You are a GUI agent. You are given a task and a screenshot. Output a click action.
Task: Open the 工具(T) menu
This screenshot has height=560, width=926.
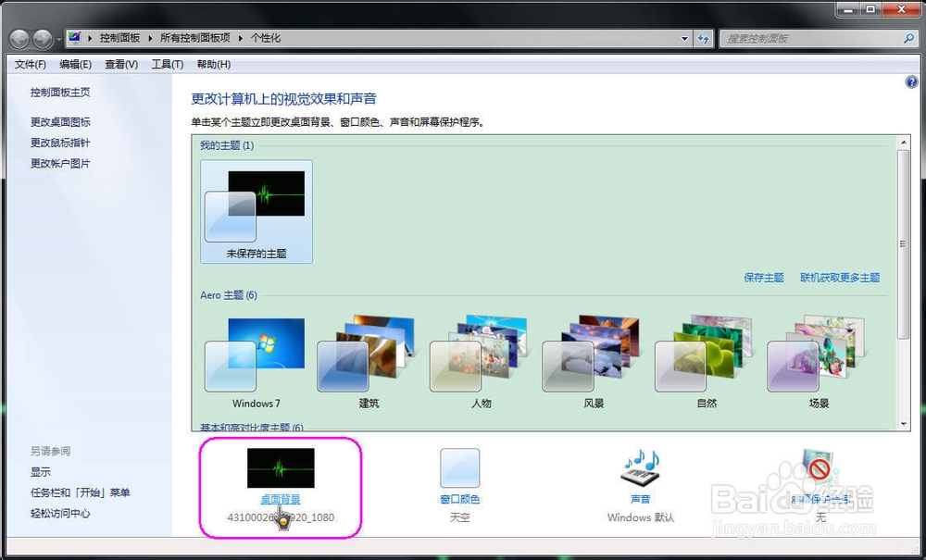[167, 64]
